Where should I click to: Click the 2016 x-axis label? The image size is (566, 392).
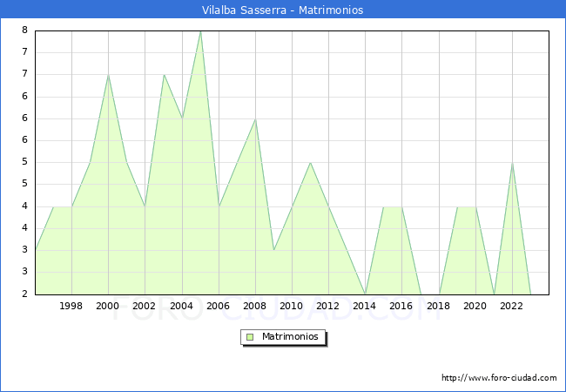click(401, 306)
